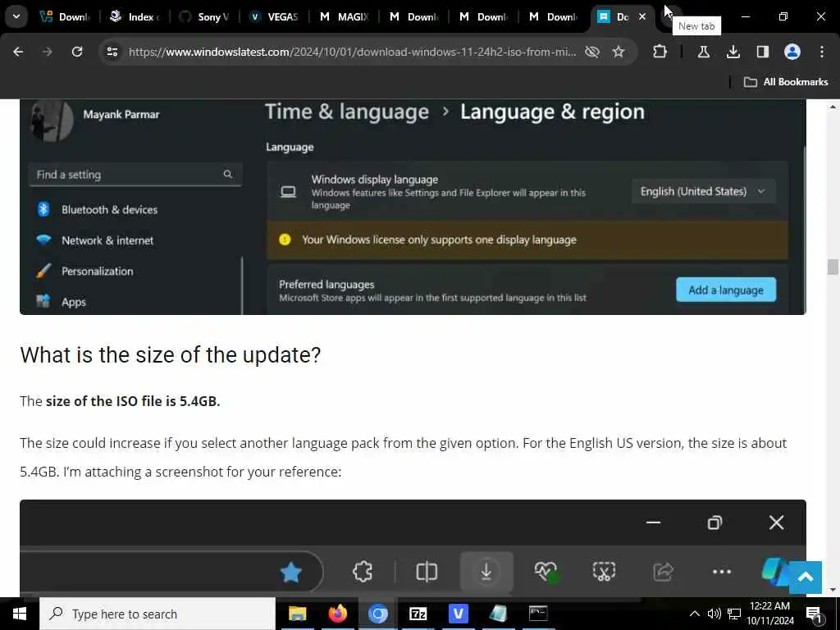Toggle the browser side panel
The image size is (840, 630).
pos(762,52)
